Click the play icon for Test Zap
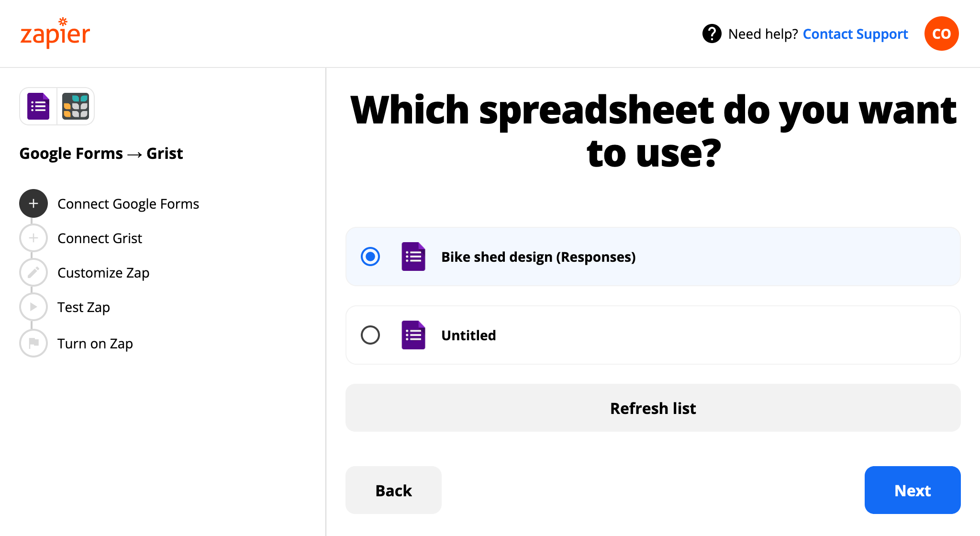 coord(33,307)
